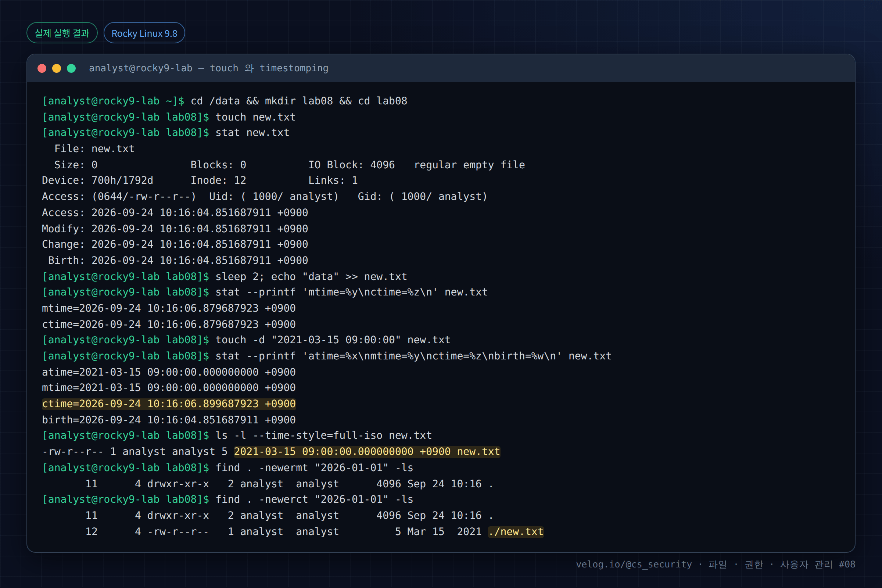Image resolution: width=882 pixels, height=588 pixels.
Task: Click the '실제 실행 결과' badge
Action: pyautogui.click(x=62, y=33)
